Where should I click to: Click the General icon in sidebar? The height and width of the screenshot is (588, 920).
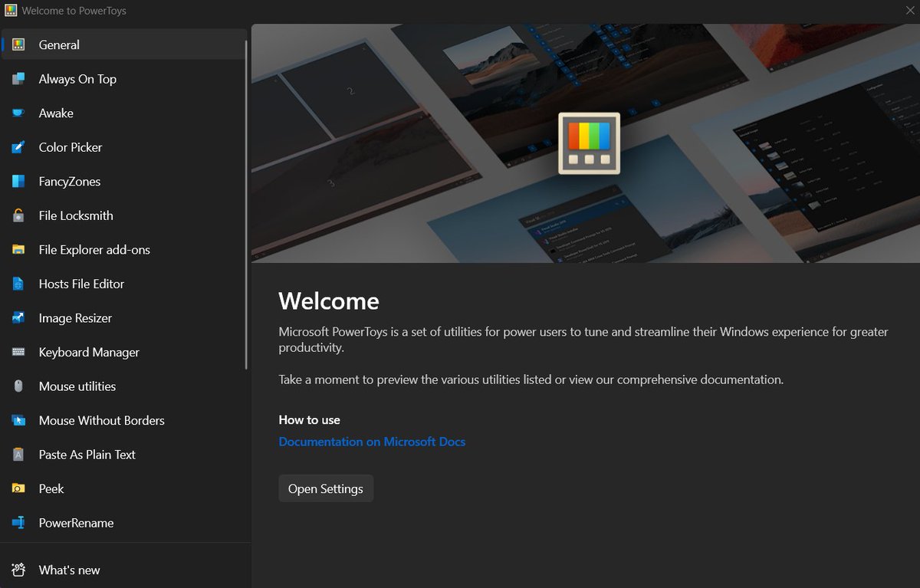click(x=18, y=44)
